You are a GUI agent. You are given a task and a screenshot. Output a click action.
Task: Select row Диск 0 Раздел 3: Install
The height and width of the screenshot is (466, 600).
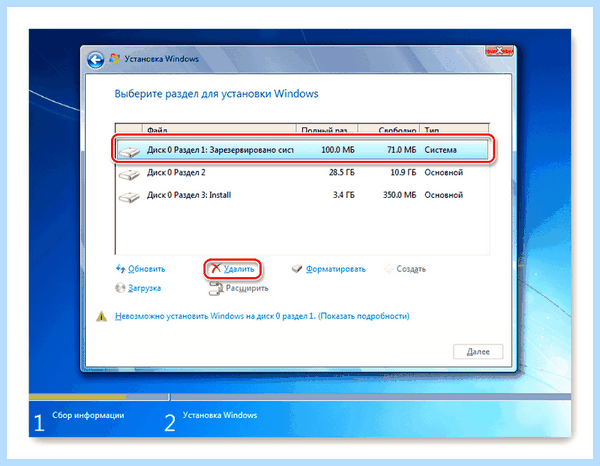302,195
